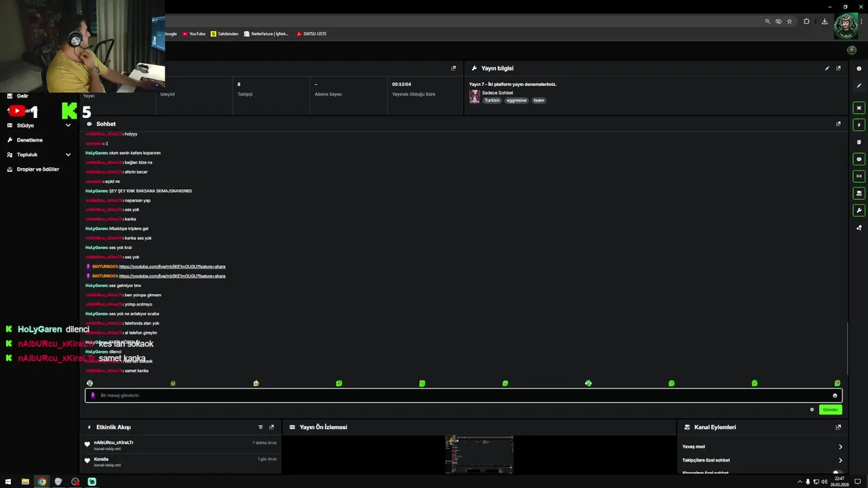Open Etkinlik Akışı filter icon
This screenshot has width=868, height=488.
(260, 427)
